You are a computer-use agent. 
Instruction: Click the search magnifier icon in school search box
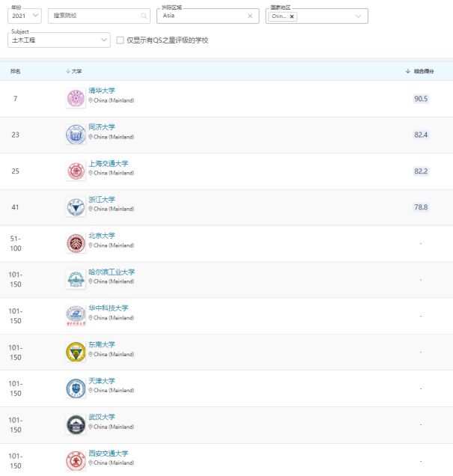[x=144, y=16]
